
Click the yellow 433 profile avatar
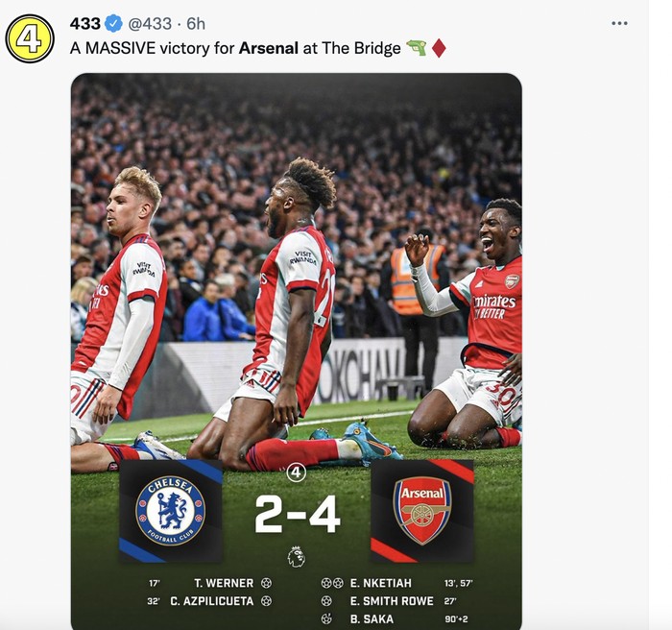pyautogui.click(x=30, y=38)
